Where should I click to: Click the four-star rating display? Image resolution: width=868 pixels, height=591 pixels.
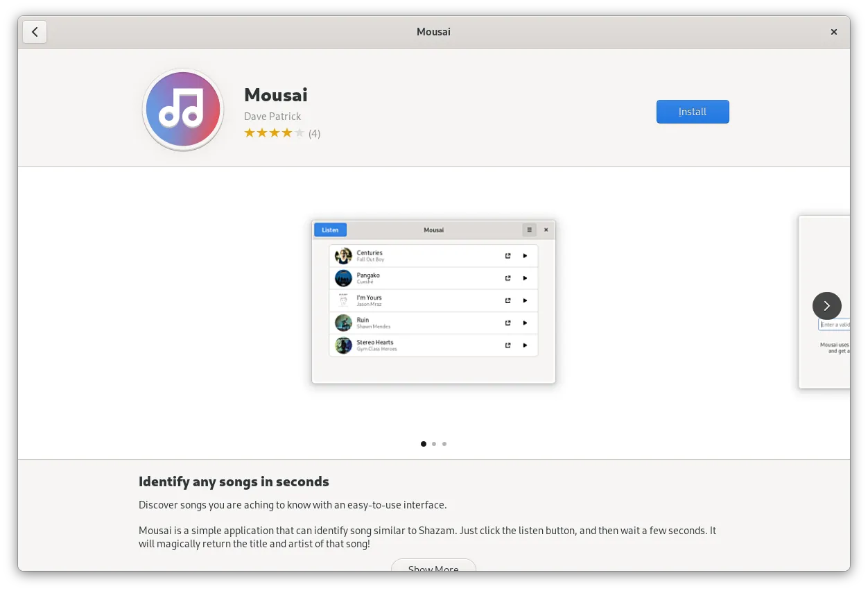274,133
